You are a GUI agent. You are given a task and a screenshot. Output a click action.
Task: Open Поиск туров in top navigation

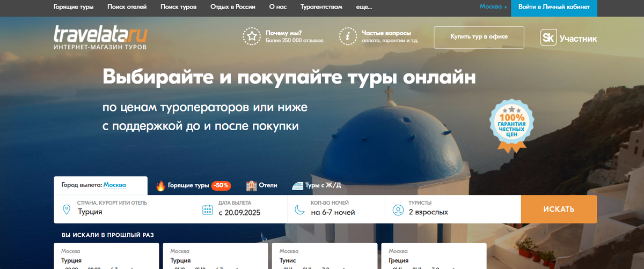pos(178,8)
